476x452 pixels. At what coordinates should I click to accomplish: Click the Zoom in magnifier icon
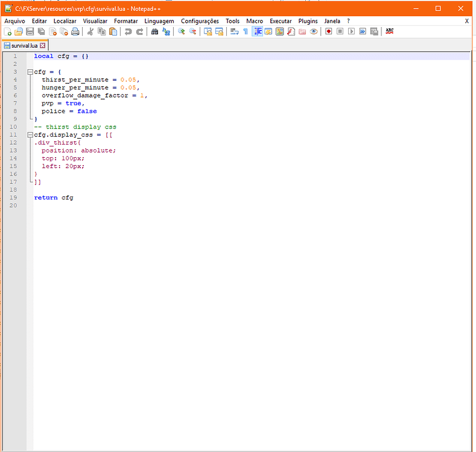coord(181,32)
